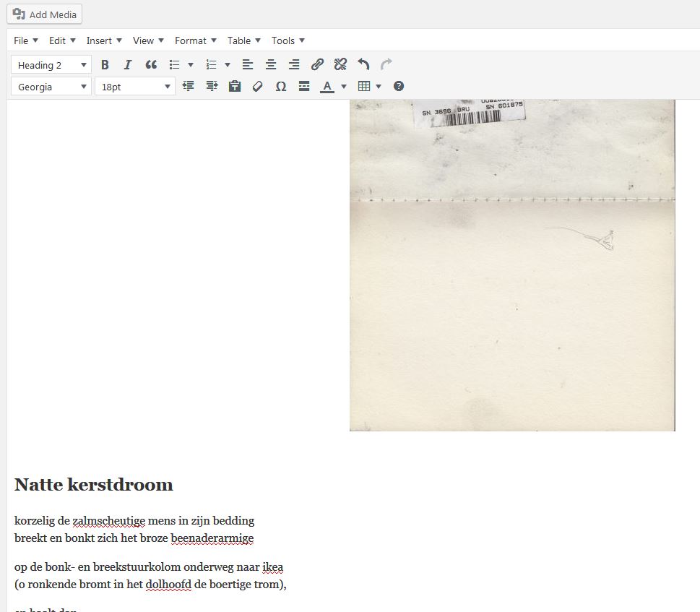Decrease indent of the text
Viewport: 700px width, 612px height.
tap(188, 86)
